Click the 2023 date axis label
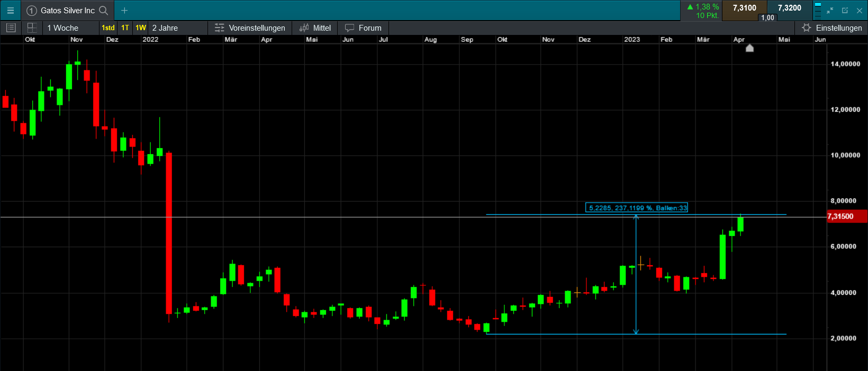Screen dimensions: 868x371 pyautogui.click(x=632, y=40)
